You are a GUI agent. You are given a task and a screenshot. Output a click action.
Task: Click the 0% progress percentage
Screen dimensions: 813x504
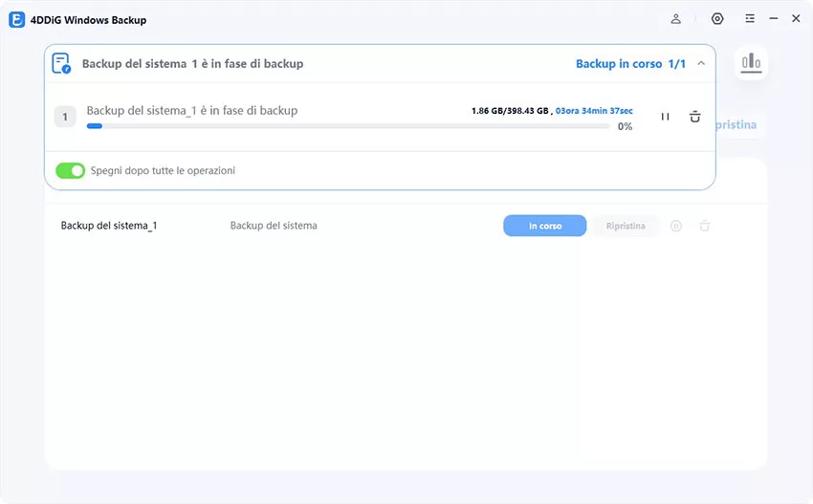625,126
